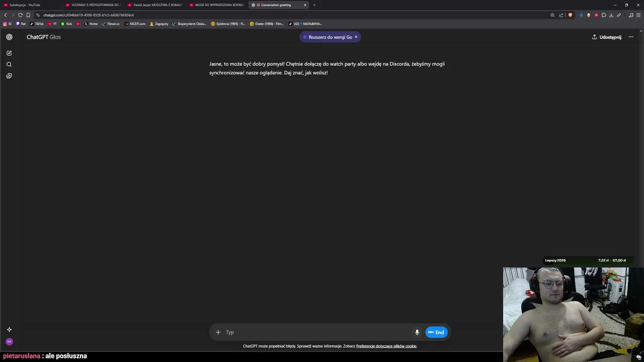Open the TikTok bookmark

[36, 24]
